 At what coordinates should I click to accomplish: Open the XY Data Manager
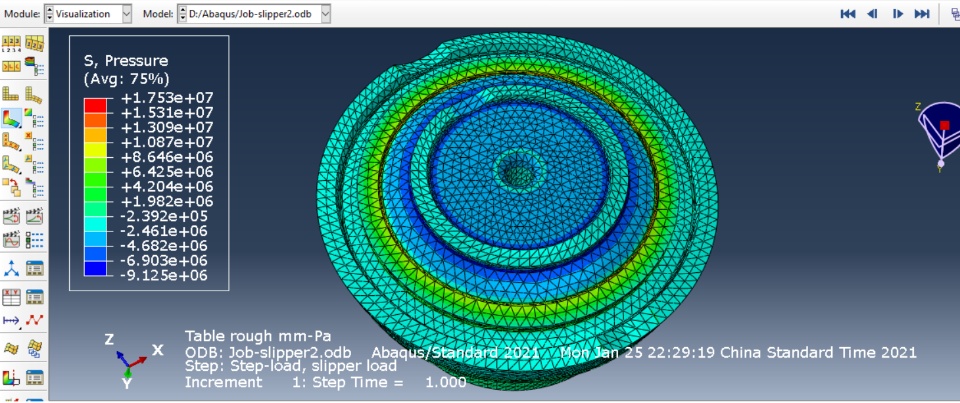pos(34,297)
